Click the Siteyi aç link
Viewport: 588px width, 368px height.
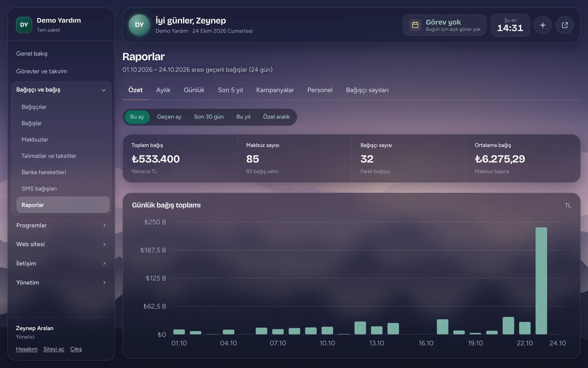pyautogui.click(x=54, y=349)
